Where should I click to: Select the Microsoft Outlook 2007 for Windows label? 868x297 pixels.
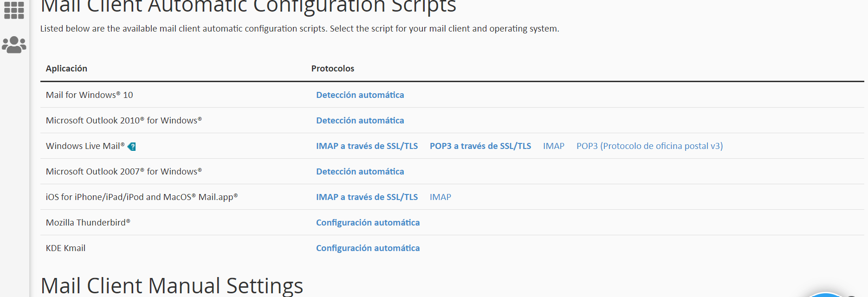(123, 171)
